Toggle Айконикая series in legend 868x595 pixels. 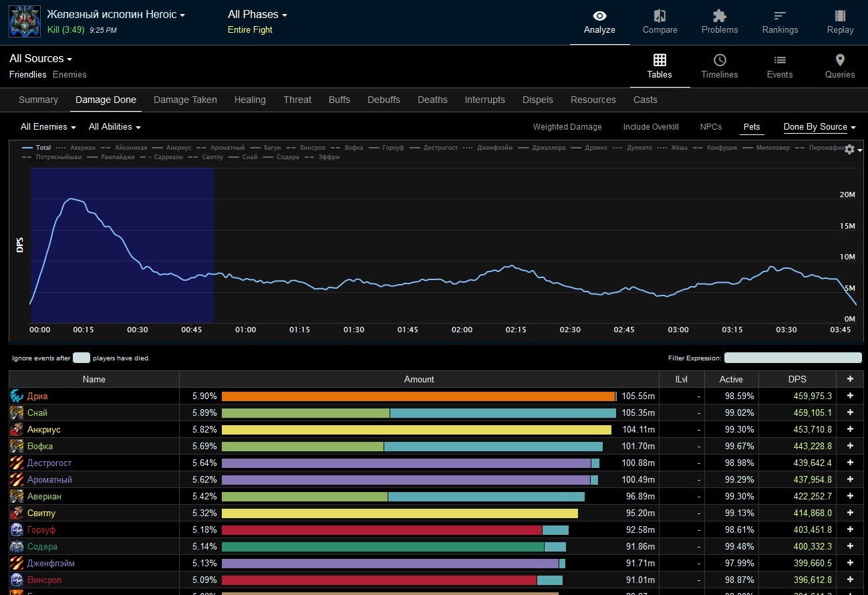tap(124, 148)
